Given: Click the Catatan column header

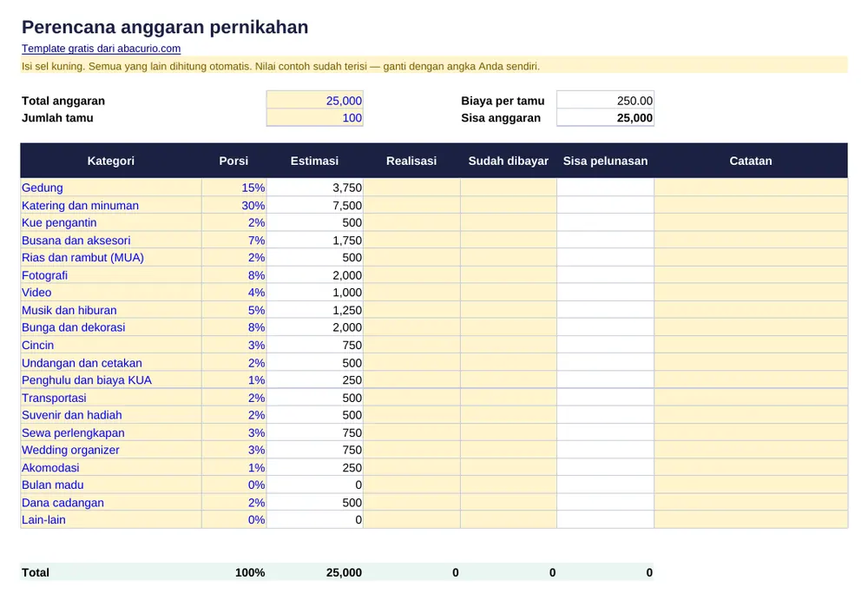Looking at the screenshot, I should (751, 161).
